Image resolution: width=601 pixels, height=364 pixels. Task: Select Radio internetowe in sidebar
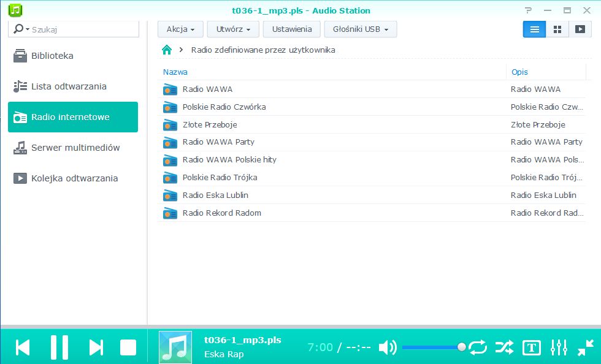coord(73,117)
